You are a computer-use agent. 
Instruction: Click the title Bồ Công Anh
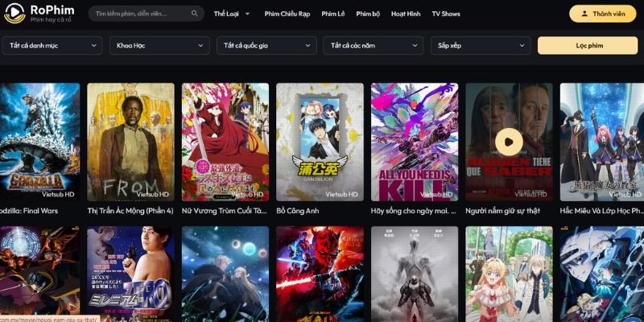(298, 211)
